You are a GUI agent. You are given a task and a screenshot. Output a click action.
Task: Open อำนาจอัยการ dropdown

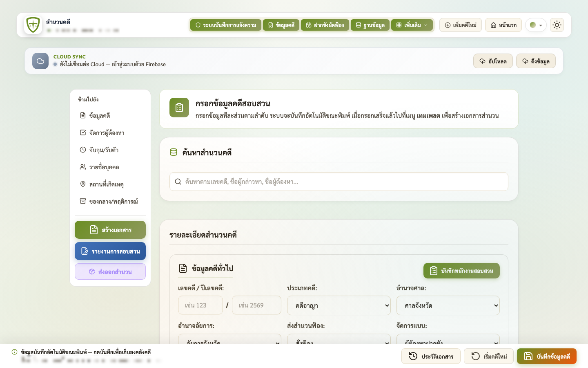(x=229, y=339)
